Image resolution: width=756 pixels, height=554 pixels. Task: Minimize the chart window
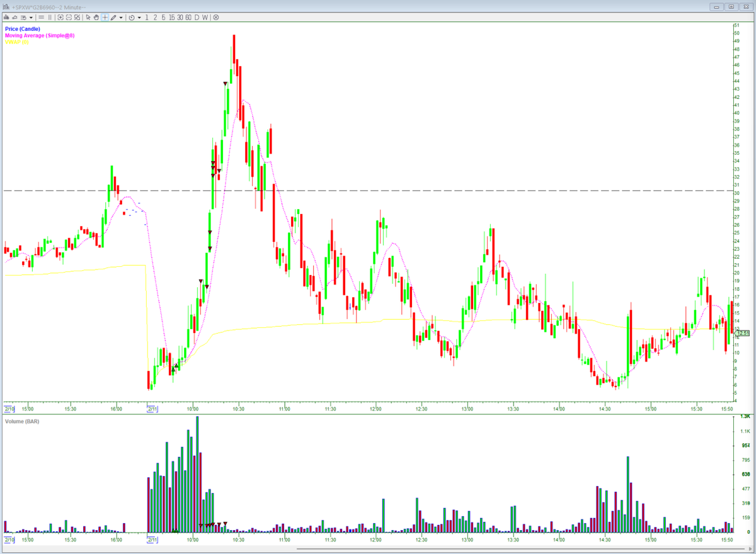pos(716,6)
